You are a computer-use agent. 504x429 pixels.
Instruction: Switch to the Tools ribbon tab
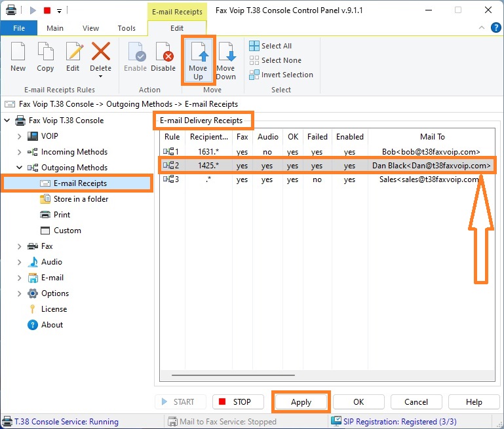click(x=126, y=28)
